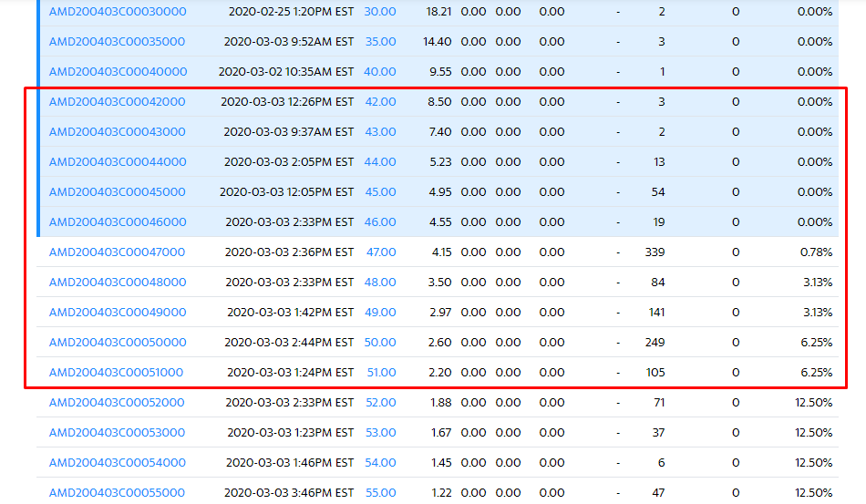Click volume value 141
Viewport: 866px width, 504px height.
click(656, 313)
